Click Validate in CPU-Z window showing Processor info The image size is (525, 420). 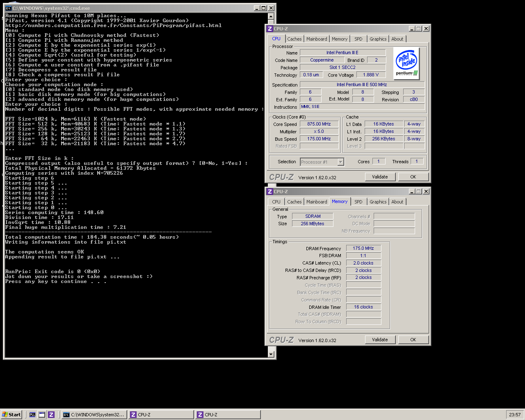coord(380,177)
